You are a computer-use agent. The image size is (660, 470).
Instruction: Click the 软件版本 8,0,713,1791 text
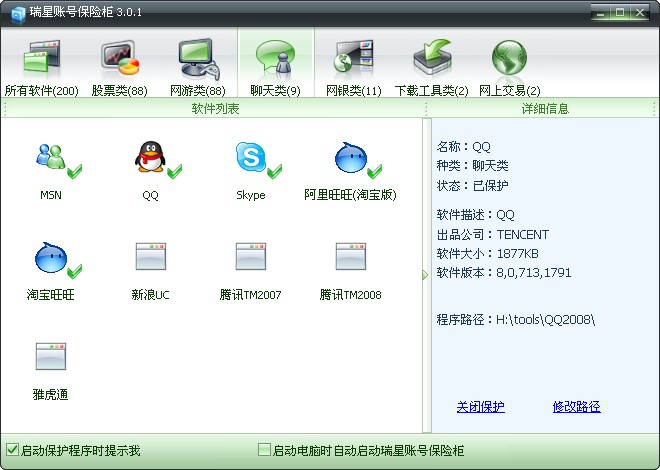point(504,273)
